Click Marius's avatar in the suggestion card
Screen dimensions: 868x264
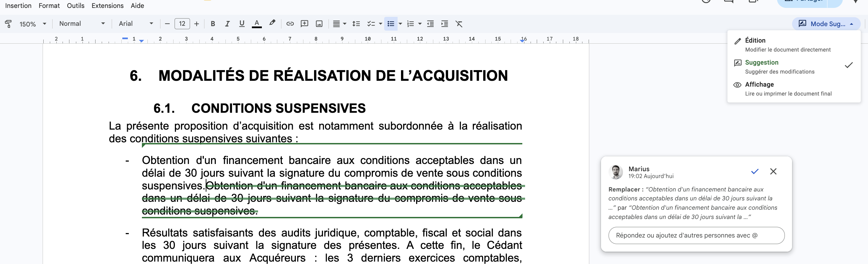point(616,172)
